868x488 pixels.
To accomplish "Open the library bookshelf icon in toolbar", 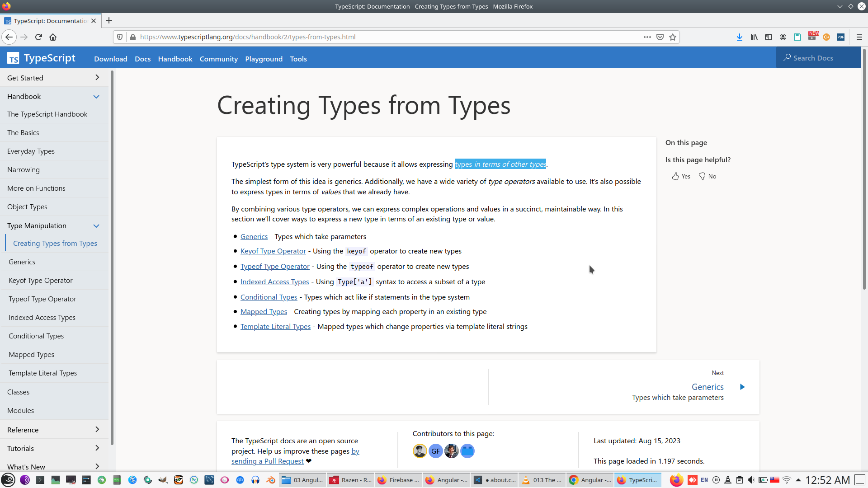I will [754, 37].
